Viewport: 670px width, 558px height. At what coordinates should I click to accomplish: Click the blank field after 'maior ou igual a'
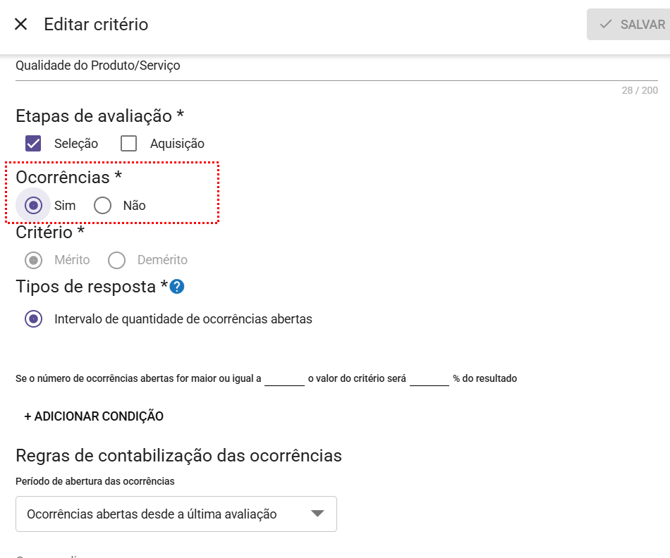tap(284, 379)
